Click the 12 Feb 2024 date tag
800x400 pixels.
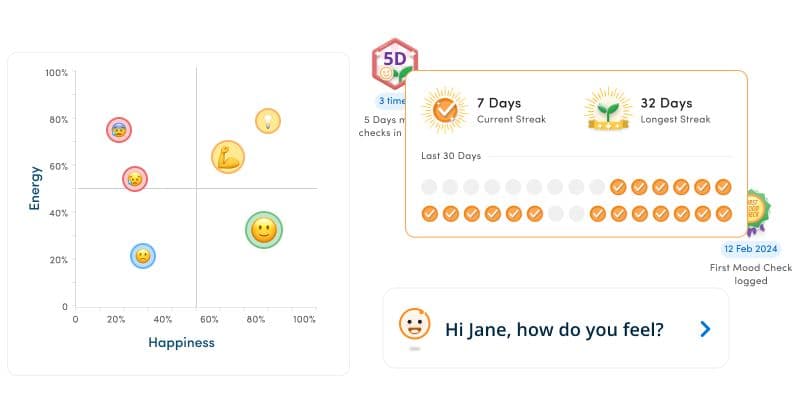pos(751,249)
